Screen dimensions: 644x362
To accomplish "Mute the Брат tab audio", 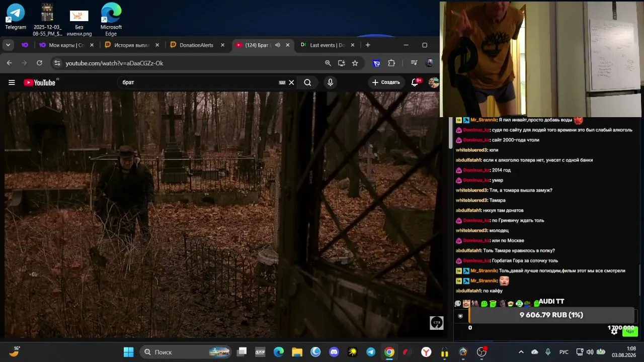I will [277, 45].
